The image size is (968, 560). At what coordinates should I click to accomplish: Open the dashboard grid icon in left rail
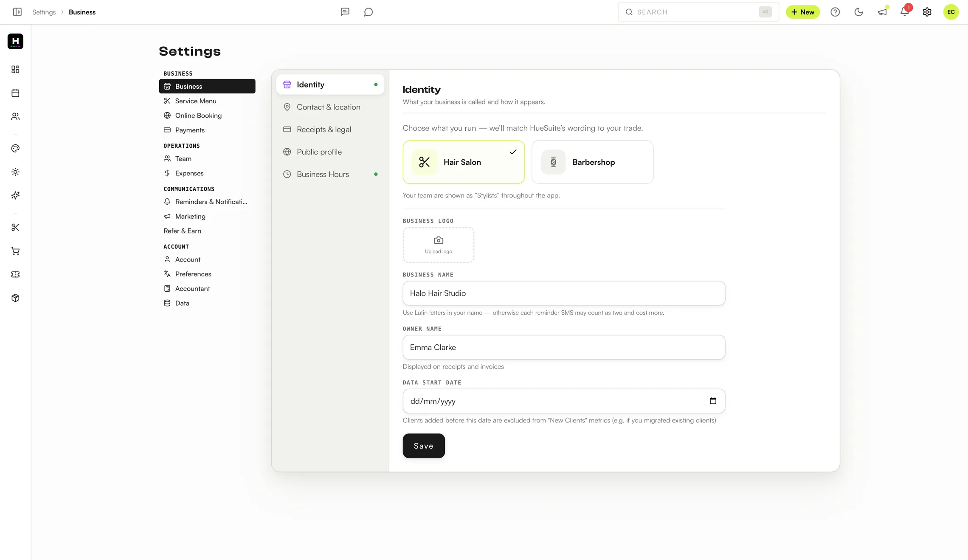pyautogui.click(x=15, y=69)
